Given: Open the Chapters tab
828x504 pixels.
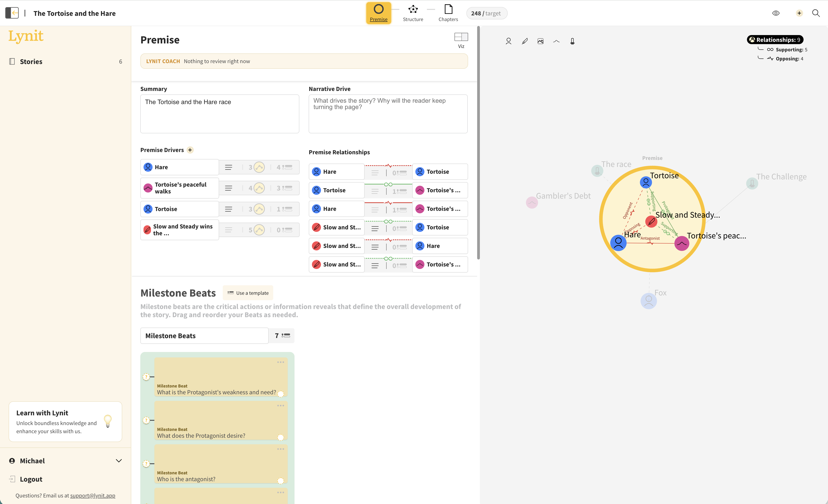Looking at the screenshot, I should tap(448, 13).
